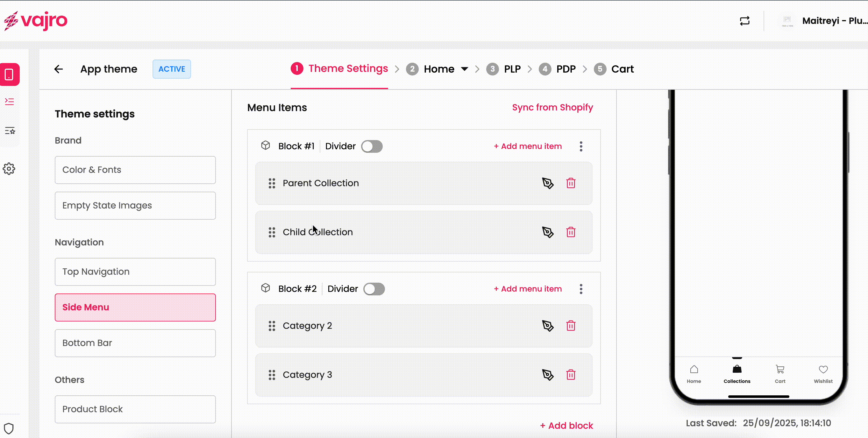Screen dimensions: 868x438
Task: Expand the Home step dropdown arrow
Action: point(464,69)
